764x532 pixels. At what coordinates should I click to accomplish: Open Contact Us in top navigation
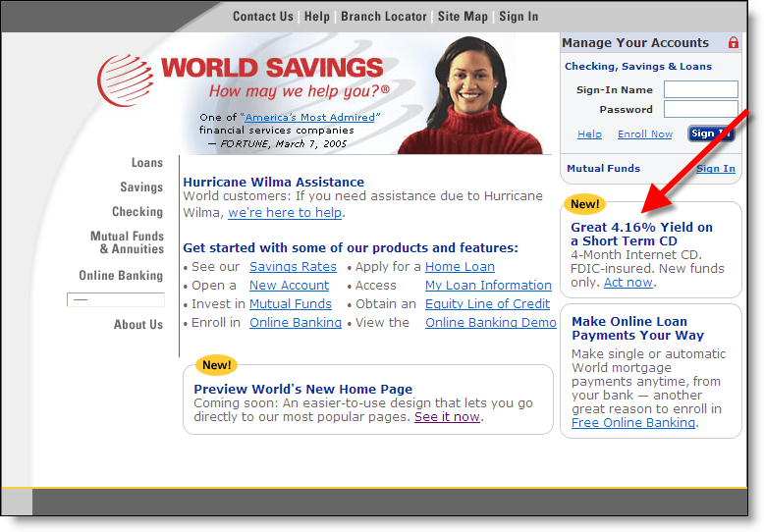pyautogui.click(x=262, y=17)
